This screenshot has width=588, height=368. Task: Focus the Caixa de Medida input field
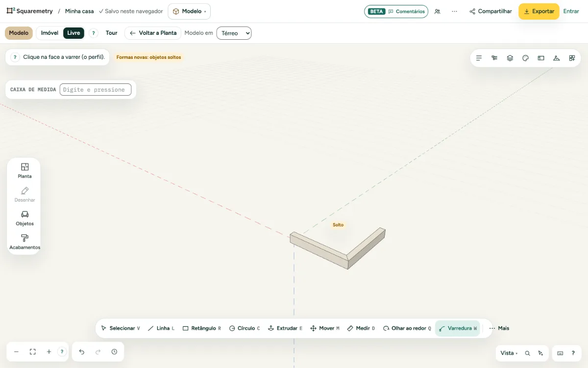(x=96, y=89)
